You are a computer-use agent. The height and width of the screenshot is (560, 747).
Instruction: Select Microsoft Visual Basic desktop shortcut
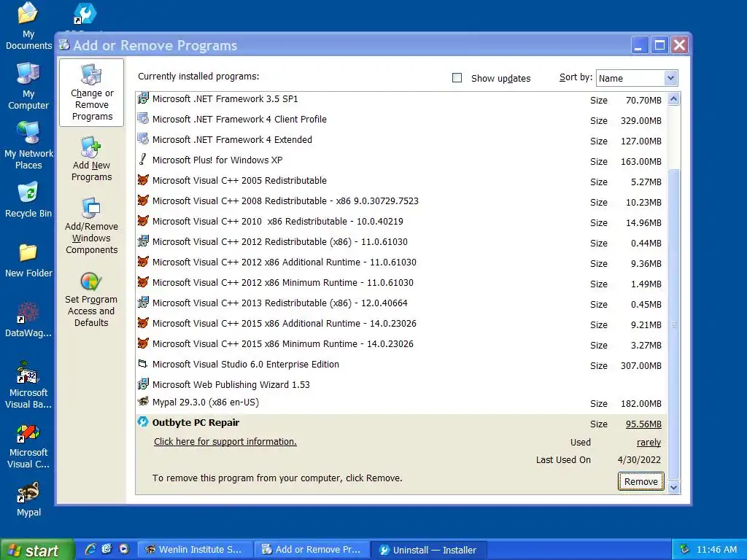coord(28,385)
